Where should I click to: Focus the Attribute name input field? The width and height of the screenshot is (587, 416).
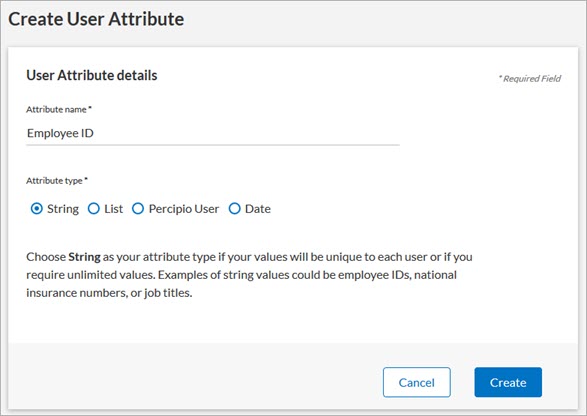(x=213, y=134)
